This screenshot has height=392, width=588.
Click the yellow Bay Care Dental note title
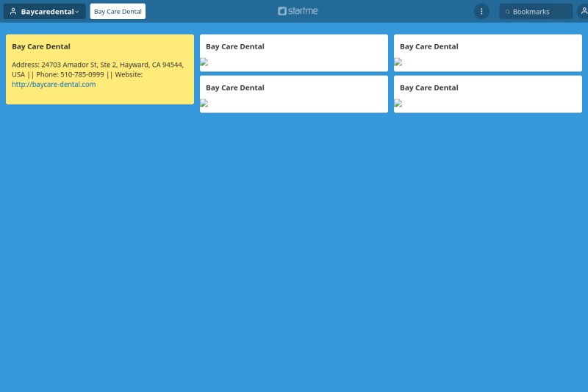click(x=41, y=46)
